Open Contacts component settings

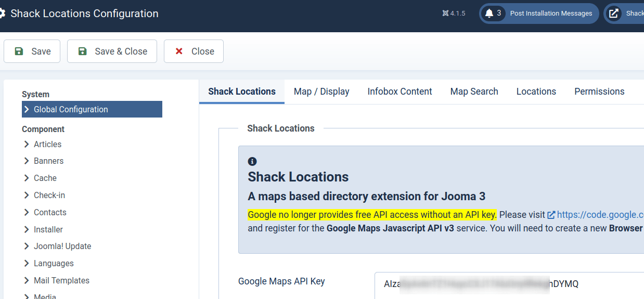[50, 212]
